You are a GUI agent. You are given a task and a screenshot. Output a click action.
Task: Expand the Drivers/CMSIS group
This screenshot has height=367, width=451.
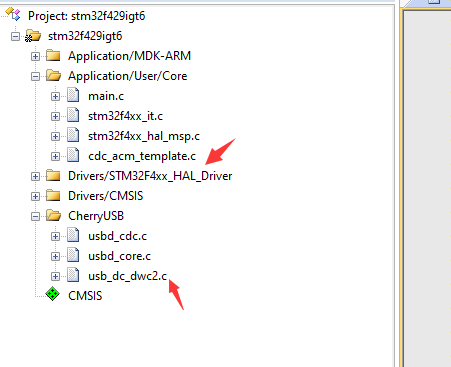tap(35, 196)
